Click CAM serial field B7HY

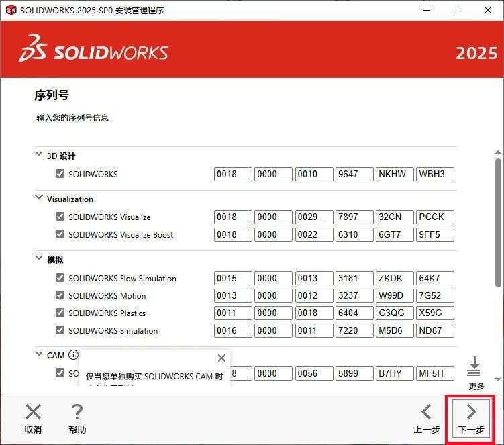[x=395, y=373]
